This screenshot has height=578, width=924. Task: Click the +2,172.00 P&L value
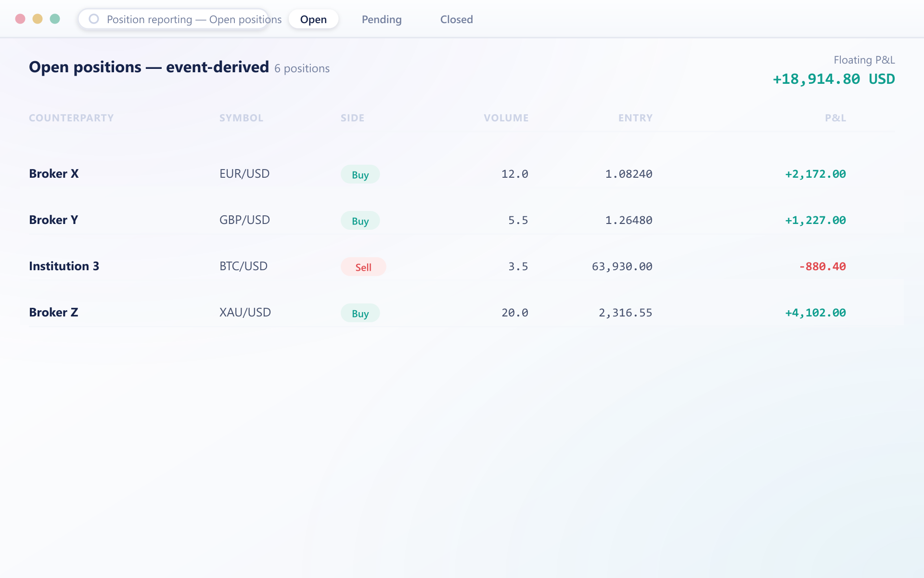point(815,174)
